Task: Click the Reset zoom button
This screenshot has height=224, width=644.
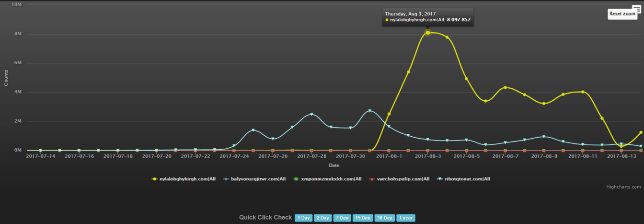Action: click(622, 14)
